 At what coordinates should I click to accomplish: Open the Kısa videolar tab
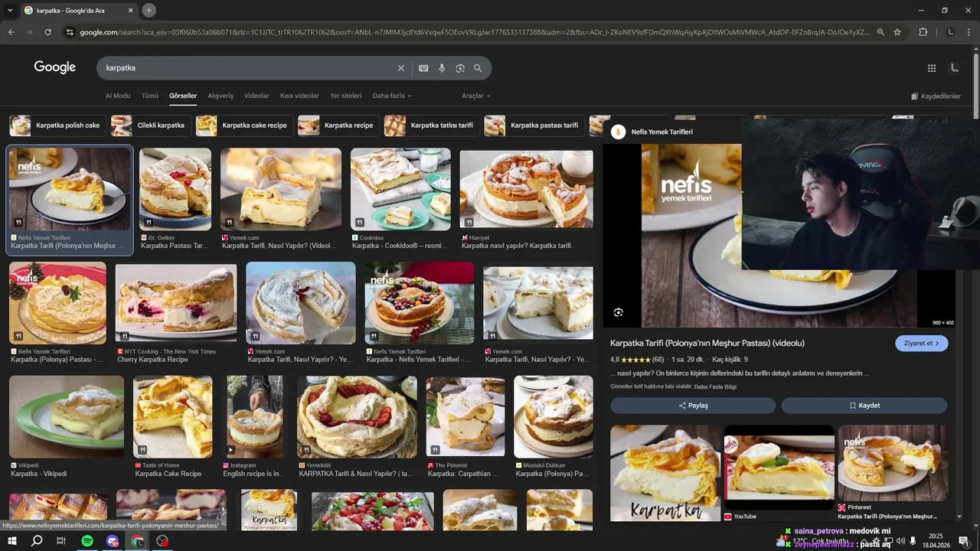[x=299, y=96]
